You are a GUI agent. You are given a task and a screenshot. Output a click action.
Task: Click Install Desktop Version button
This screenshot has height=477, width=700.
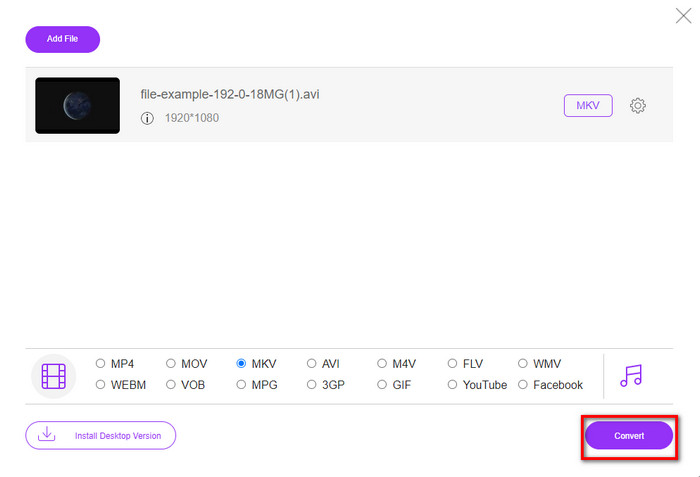[x=101, y=436]
